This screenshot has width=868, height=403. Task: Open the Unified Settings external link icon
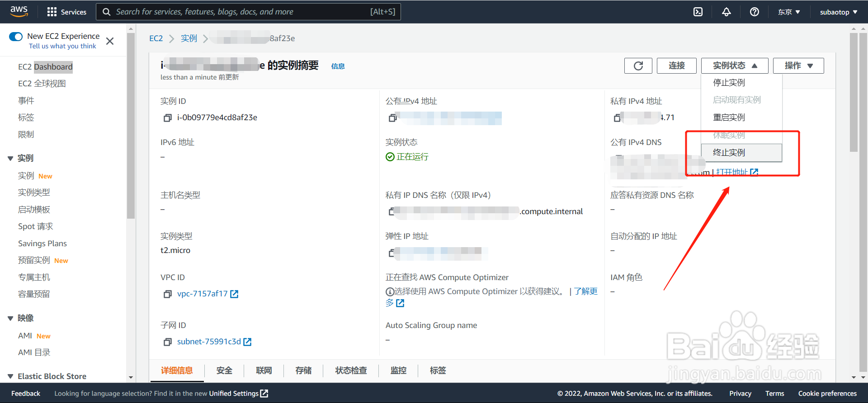(x=264, y=394)
